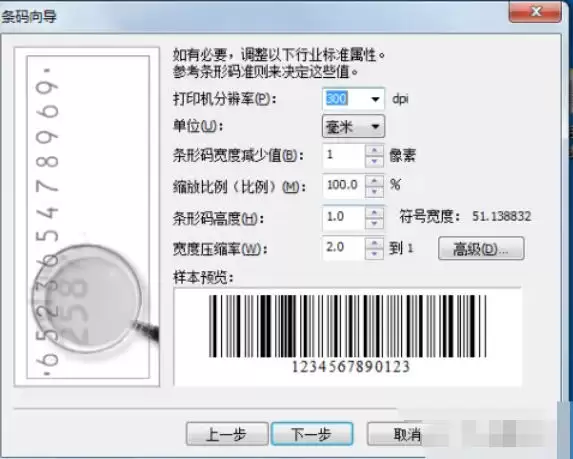Increase the wide-to-narrow ratio value

tap(374, 243)
